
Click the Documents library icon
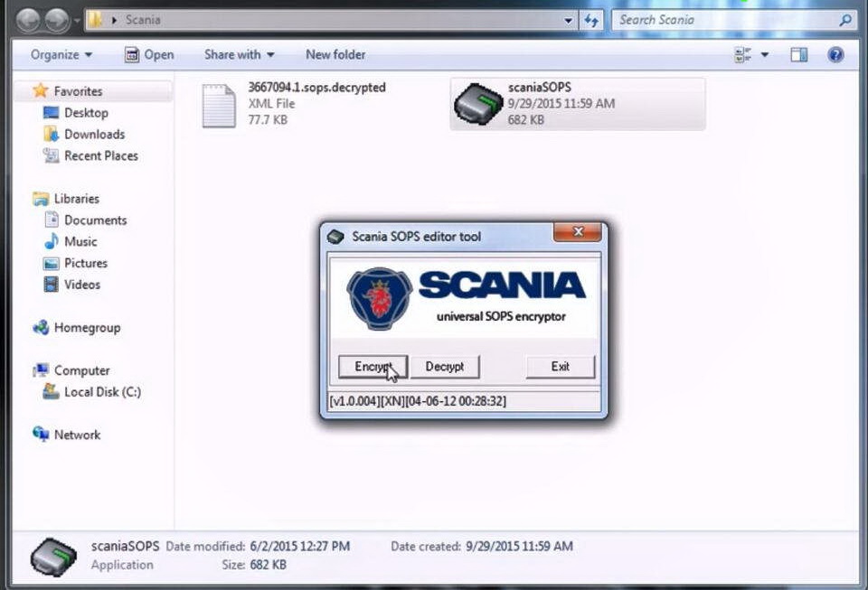tap(51, 220)
